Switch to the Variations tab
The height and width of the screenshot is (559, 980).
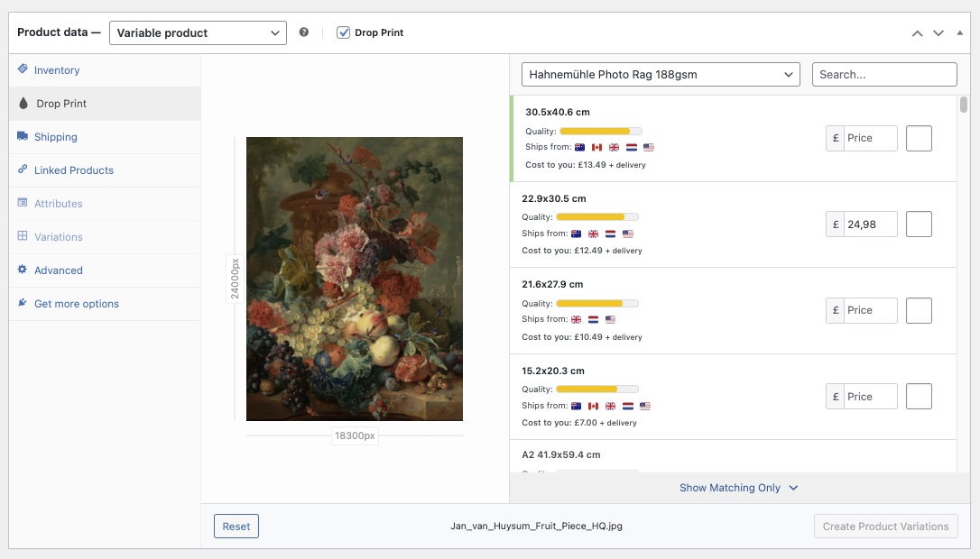105,237
